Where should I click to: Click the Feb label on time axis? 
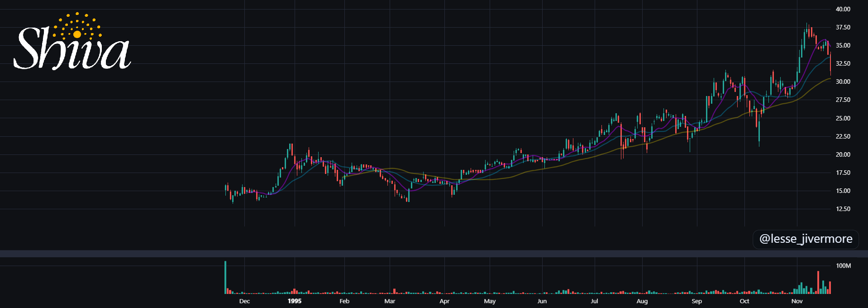344,301
